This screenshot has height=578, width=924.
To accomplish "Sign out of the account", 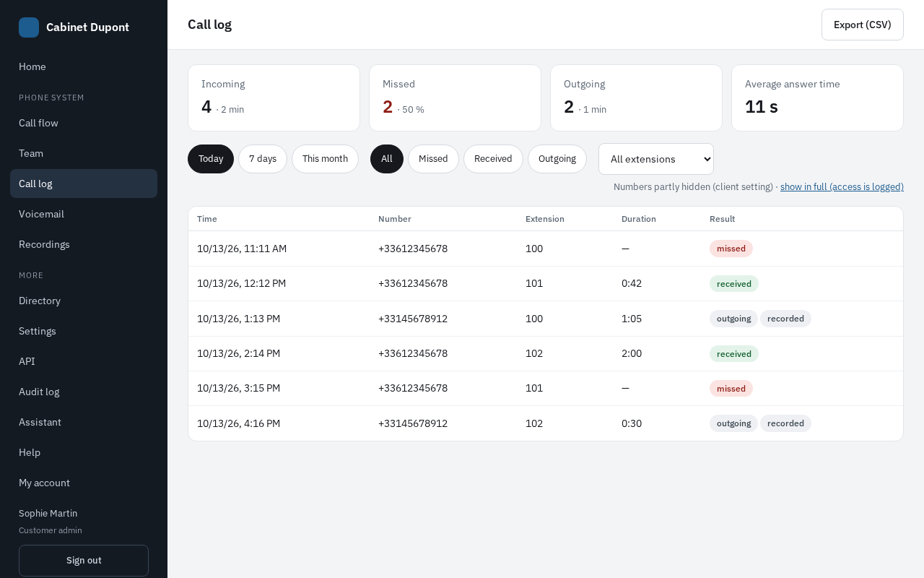I will (84, 561).
